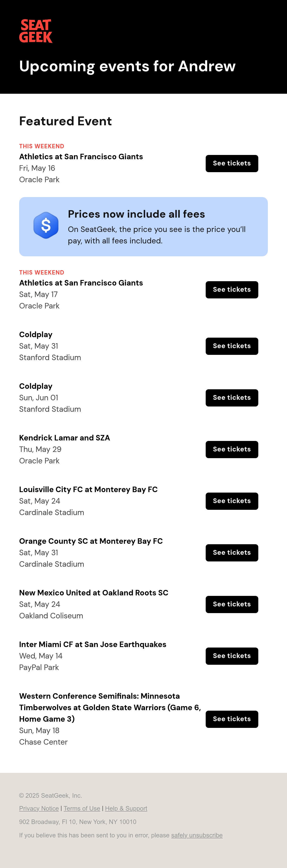Click the SeatGeek logo
Image resolution: width=287 pixels, height=868 pixels.
pos(36,31)
